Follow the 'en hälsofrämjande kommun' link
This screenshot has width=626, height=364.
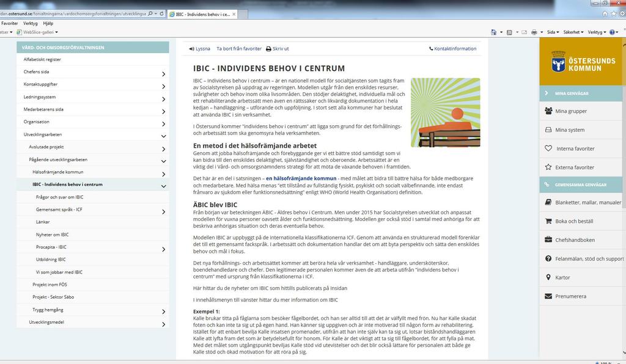click(x=301, y=178)
